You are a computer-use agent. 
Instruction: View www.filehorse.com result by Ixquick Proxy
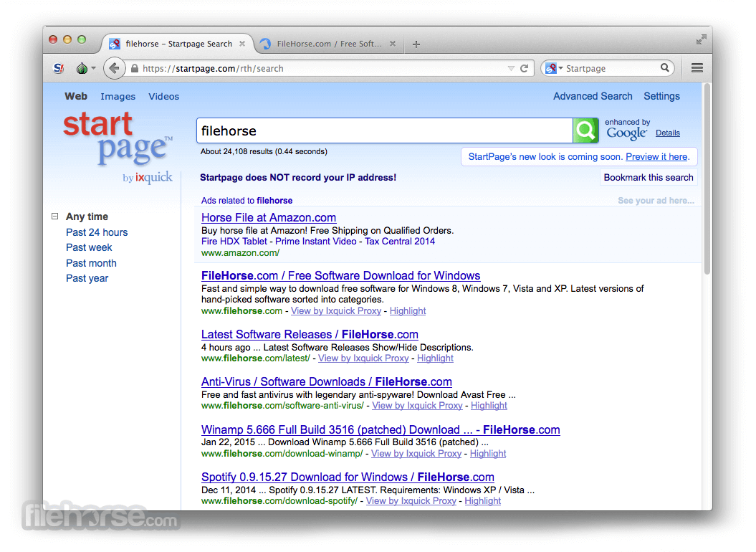tap(336, 310)
